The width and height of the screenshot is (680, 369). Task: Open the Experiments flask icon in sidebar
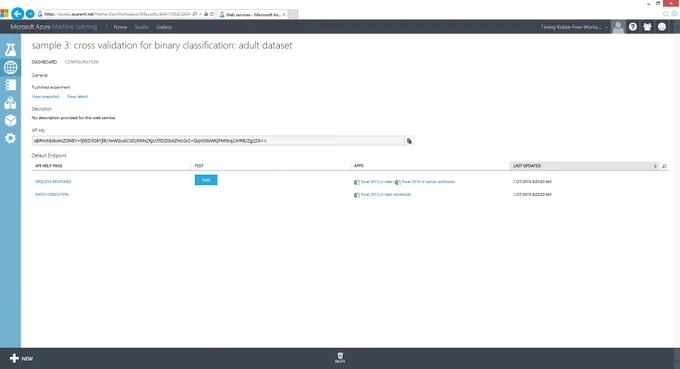click(10, 49)
